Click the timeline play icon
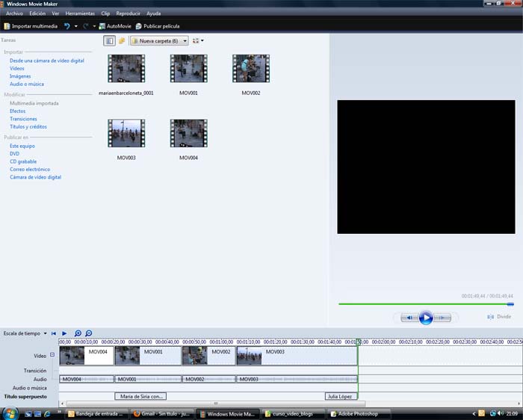The width and height of the screenshot is (523, 420). click(64, 333)
